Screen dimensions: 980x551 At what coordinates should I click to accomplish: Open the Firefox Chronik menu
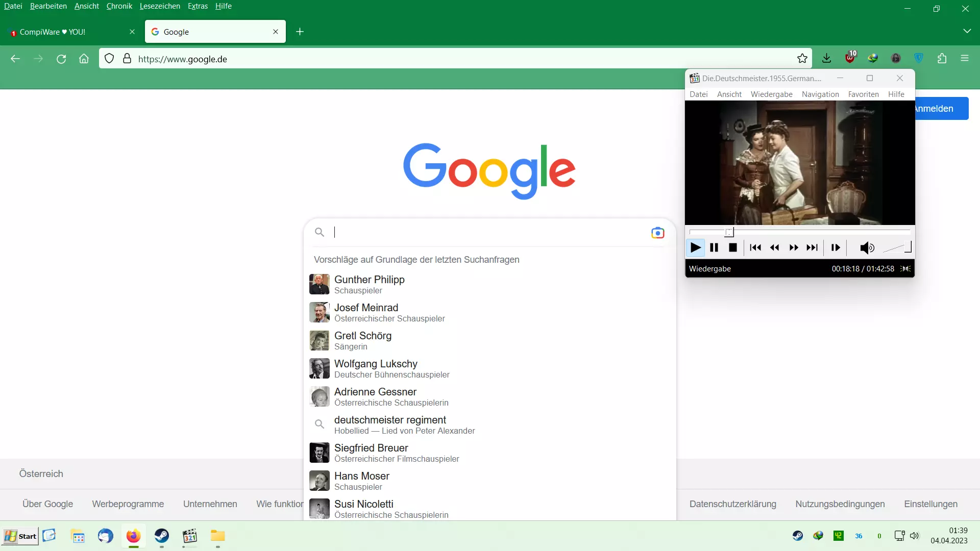click(x=119, y=6)
